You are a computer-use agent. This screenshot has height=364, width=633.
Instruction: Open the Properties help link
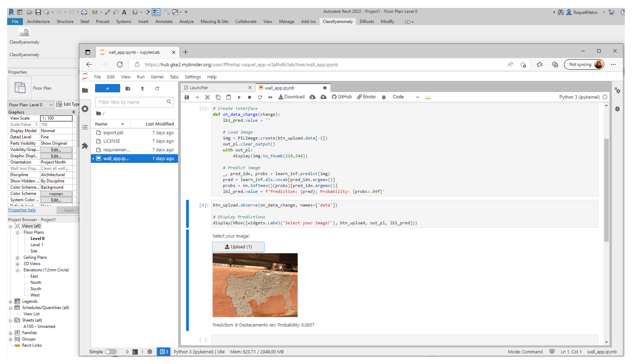[22, 210]
